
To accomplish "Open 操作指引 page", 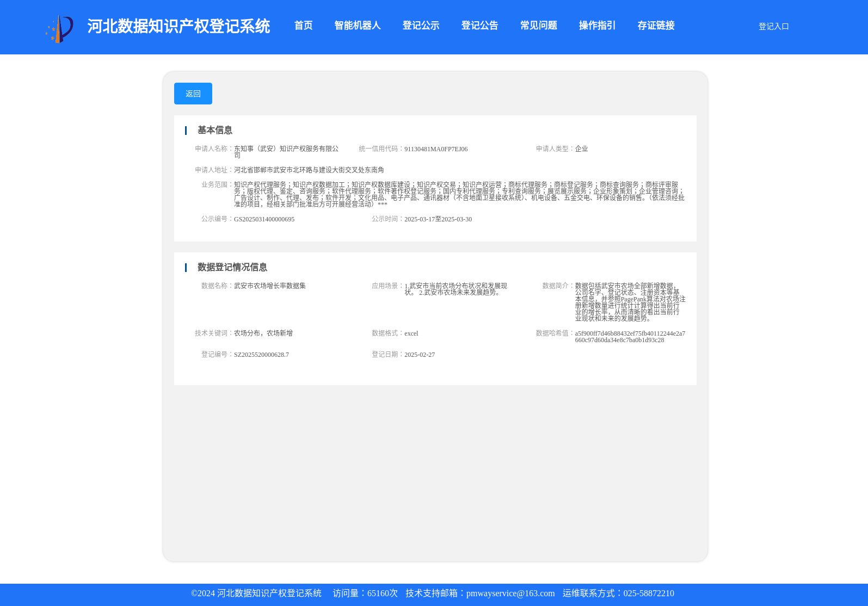I will [597, 26].
